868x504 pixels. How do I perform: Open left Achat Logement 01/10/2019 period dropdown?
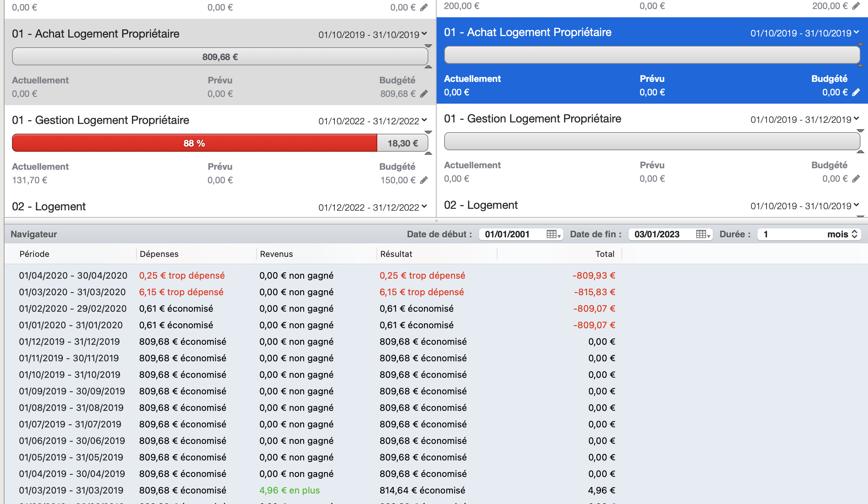[425, 34]
